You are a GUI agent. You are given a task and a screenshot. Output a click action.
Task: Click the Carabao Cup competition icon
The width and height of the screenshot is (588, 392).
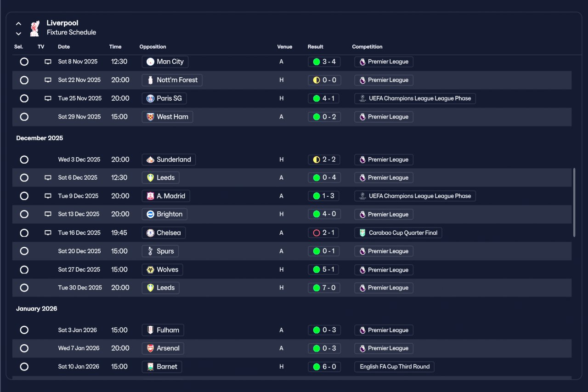[362, 233]
